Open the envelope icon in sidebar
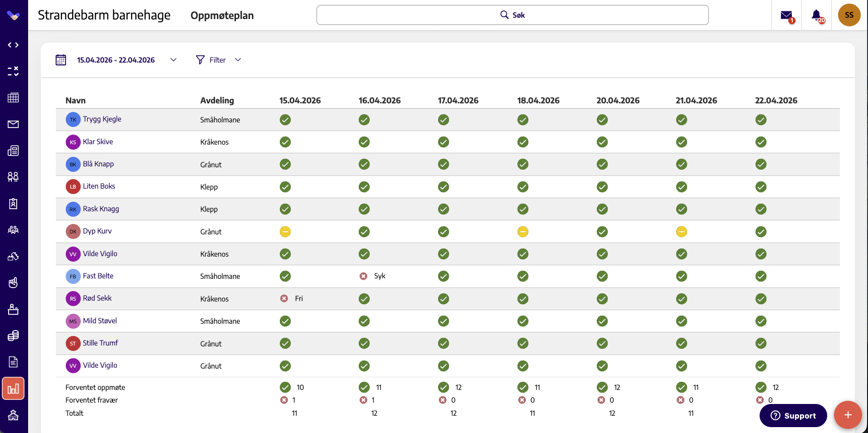 click(13, 124)
